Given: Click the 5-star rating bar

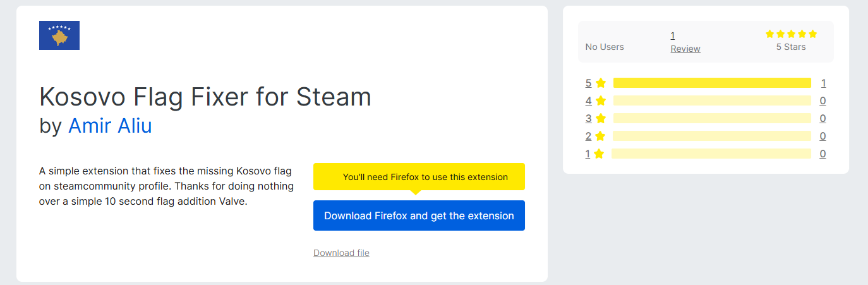Looking at the screenshot, I should [711, 83].
